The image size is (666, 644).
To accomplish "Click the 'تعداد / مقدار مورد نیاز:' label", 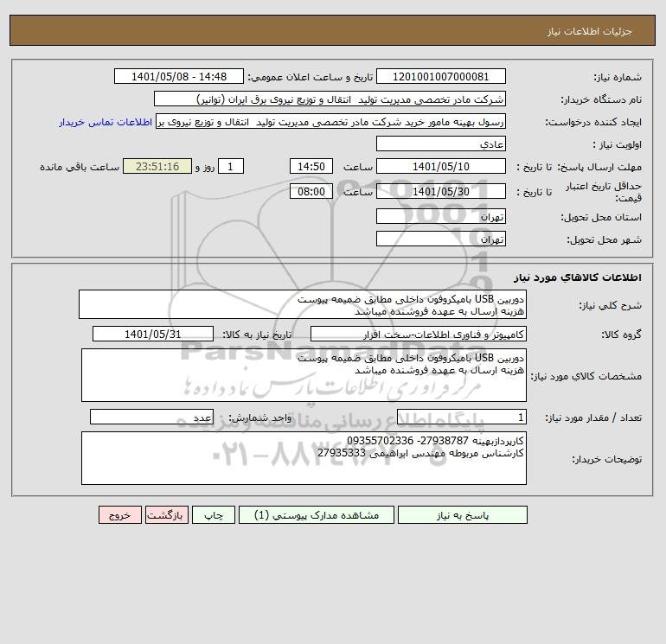I will [x=593, y=418].
